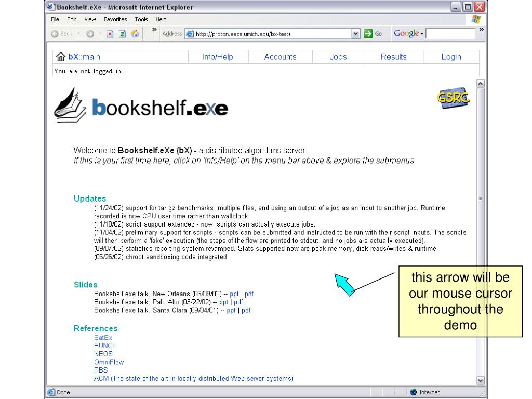Open the Back button history dropdown arrow
Viewport: 532px width, 399px height.
pos(78,34)
